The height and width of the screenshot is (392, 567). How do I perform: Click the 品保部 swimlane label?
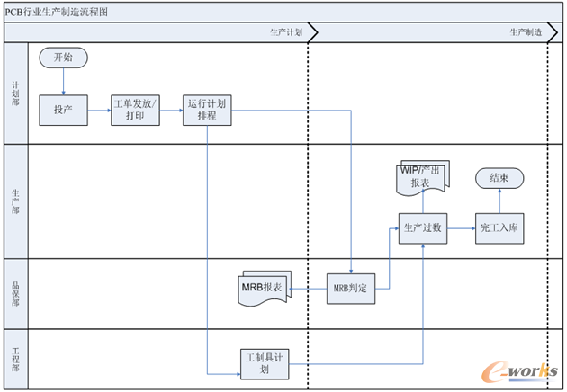point(15,293)
